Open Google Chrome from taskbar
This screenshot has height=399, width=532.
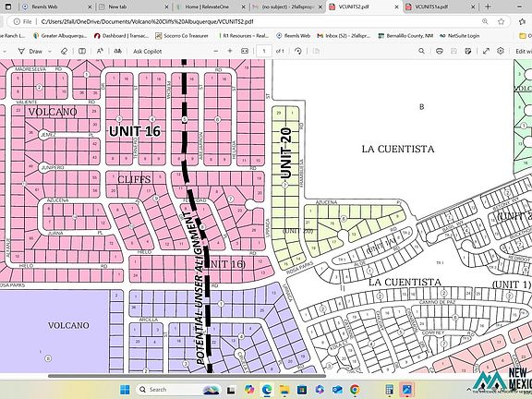point(355,390)
